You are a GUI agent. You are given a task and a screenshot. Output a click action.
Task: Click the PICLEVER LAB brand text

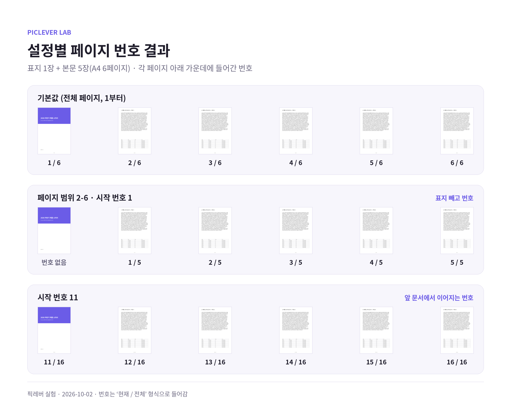point(49,32)
